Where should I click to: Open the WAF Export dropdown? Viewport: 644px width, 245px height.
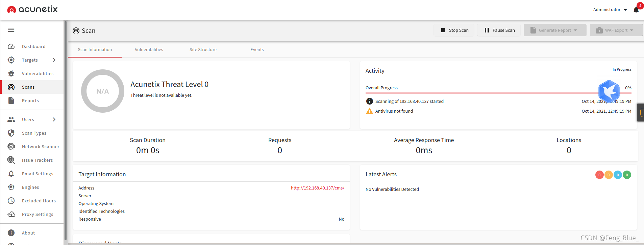(x=616, y=30)
